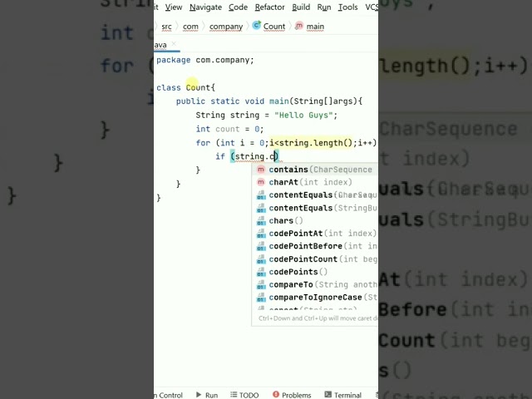Click string.length() in the for loop
Image resolution: width=532 pixels, height=399 pixels.
(x=316, y=143)
